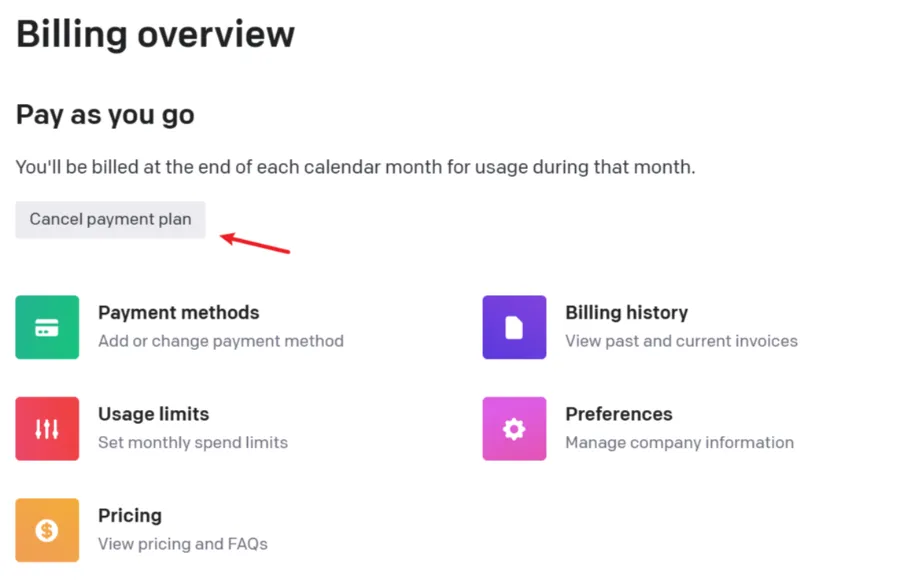This screenshot has width=907, height=587.
Task: Click 'Set monthly spend limits' description
Action: point(193,442)
